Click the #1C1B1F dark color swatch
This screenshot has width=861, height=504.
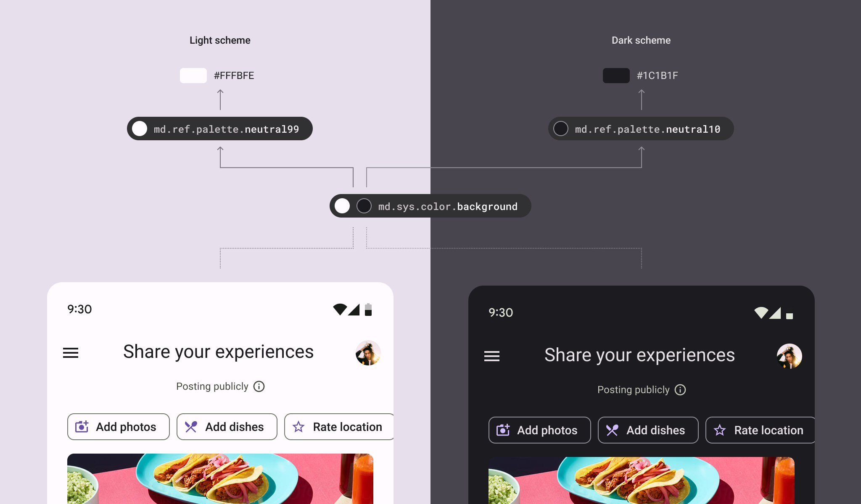coord(616,76)
